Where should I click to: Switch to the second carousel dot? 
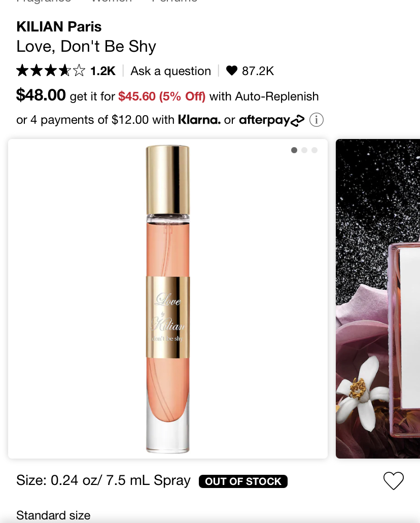point(304,150)
